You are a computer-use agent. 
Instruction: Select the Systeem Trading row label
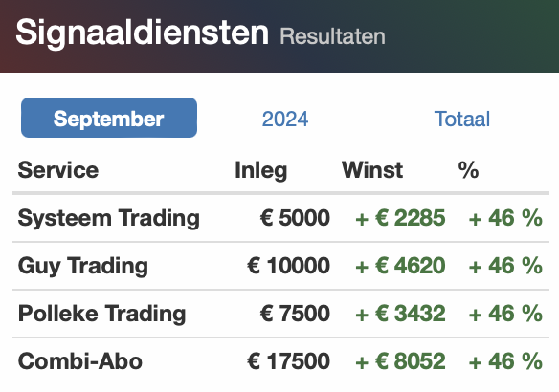click(109, 218)
